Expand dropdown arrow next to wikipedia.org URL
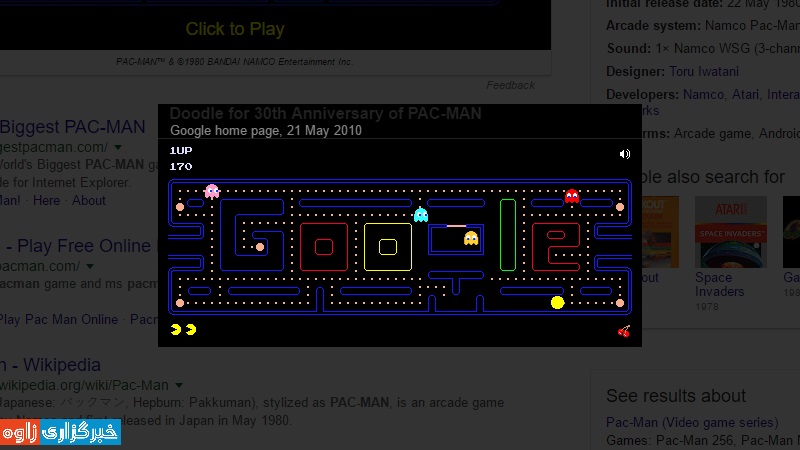Viewport: 800px width, 450px height. (x=178, y=386)
